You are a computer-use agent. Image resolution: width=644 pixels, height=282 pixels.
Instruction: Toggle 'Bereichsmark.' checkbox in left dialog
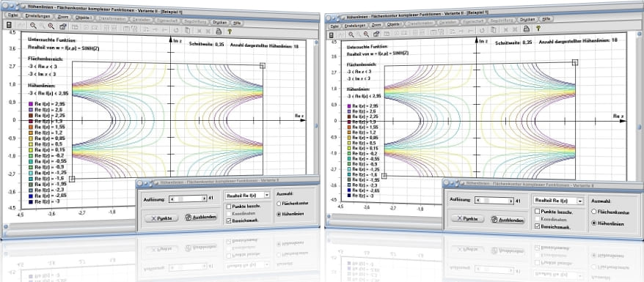(229, 220)
